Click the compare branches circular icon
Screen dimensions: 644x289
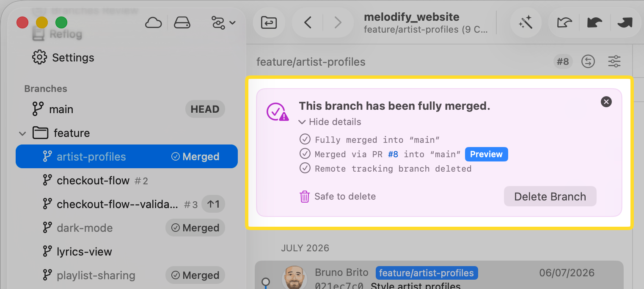(x=588, y=62)
